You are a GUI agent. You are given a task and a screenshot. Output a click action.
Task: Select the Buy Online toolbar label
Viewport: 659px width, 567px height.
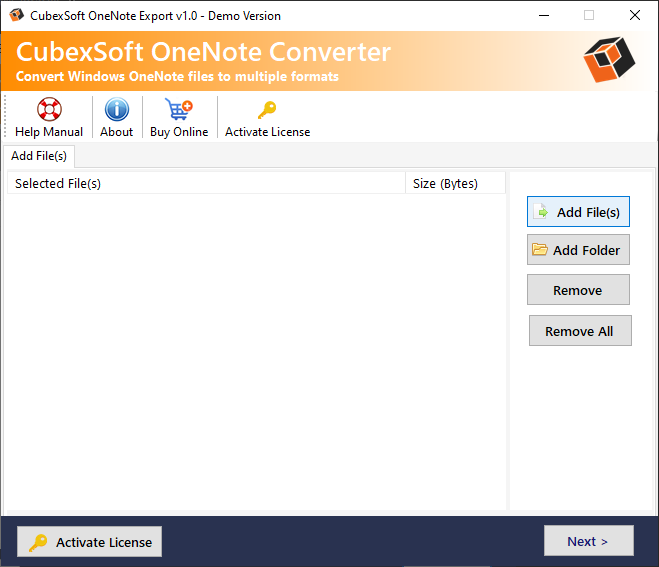coord(179,132)
